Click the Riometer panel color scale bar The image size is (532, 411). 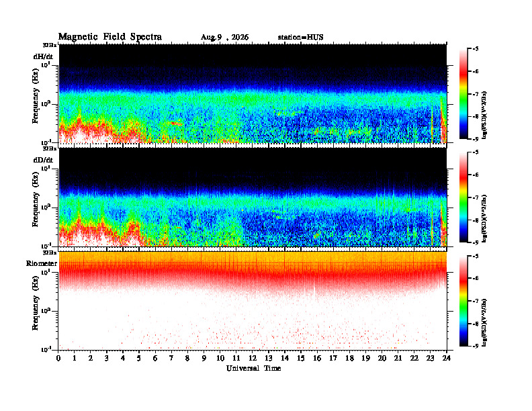pyautogui.click(x=463, y=301)
